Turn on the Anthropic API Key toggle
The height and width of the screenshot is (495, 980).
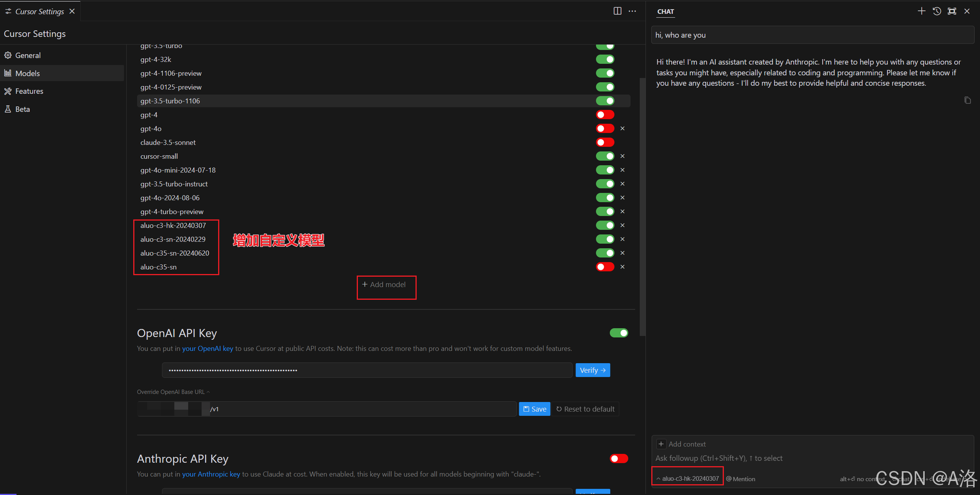(619, 458)
